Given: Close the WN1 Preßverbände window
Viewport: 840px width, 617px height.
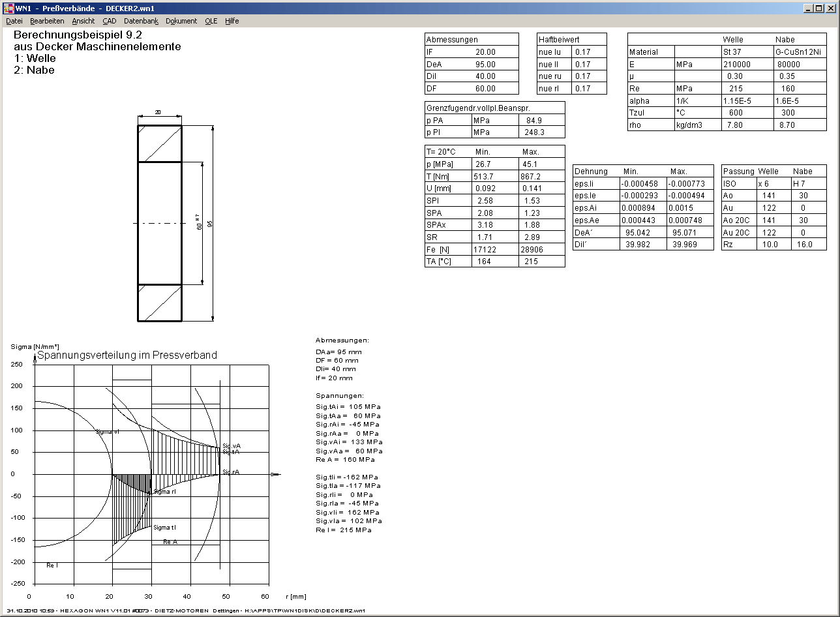Looking at the screenshot, I should pos(830,8).
